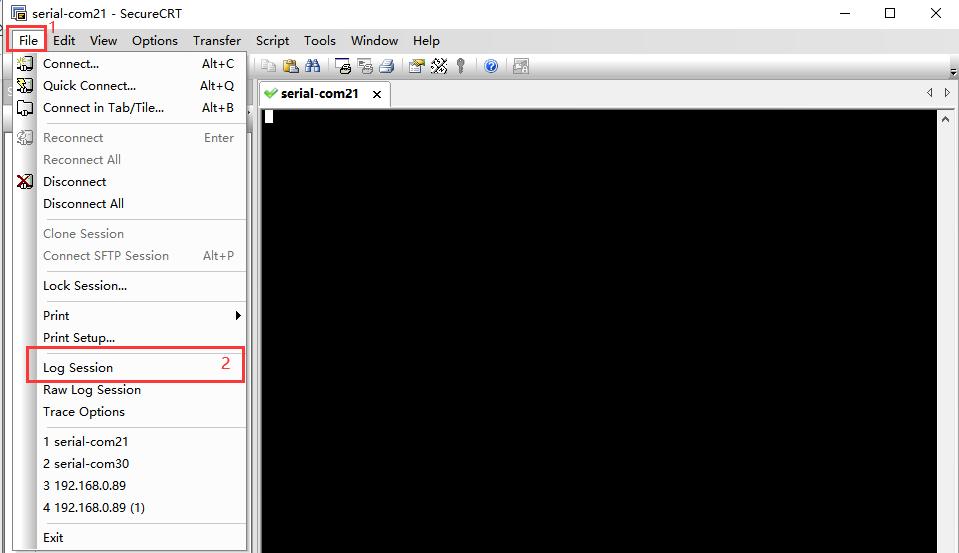Click the grayed Lock Session toolbar icon
Viewport: 959px width, 553px height.
[520, 66]
